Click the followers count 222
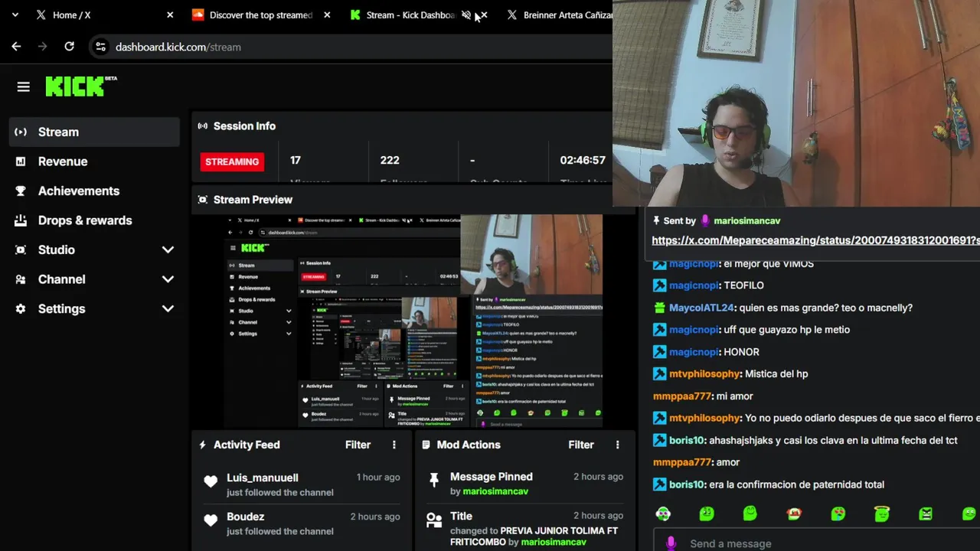The image size is (980, 551). click(390, 160)
